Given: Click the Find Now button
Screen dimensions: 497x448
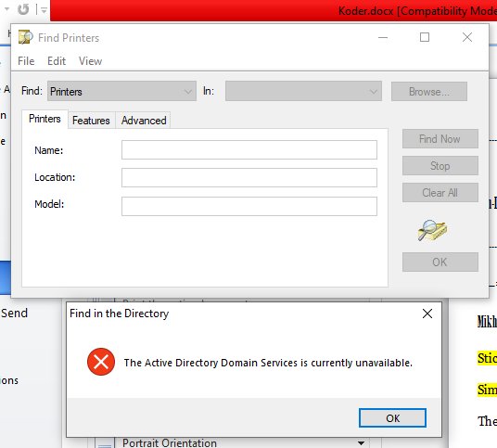Looking at the screenshot, I should click(x=440, y=139).
